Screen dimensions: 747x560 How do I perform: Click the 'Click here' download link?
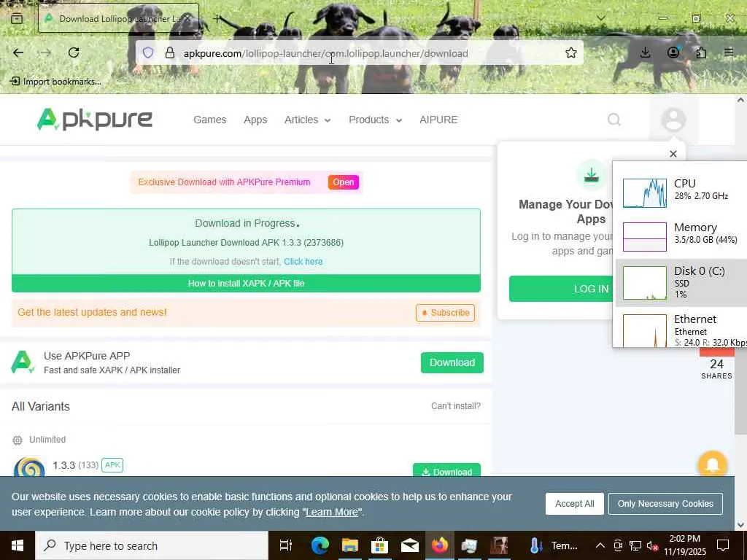point(303,262)
